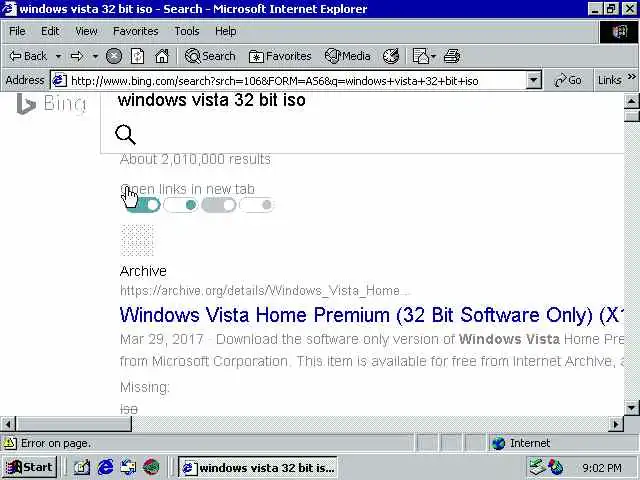The image size is (640, 480).
Task: Click the horizontal scrollbar thumb
Action: [x=73, y=424]
